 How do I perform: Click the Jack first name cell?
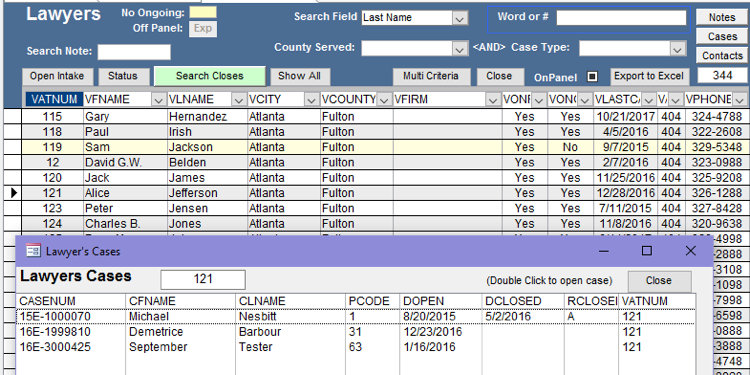(125, 177)
